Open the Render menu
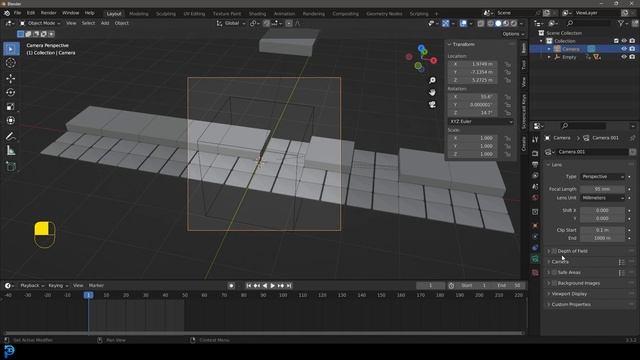The width and height of the screenshot is (640, 360). click(x=49, y=13)
